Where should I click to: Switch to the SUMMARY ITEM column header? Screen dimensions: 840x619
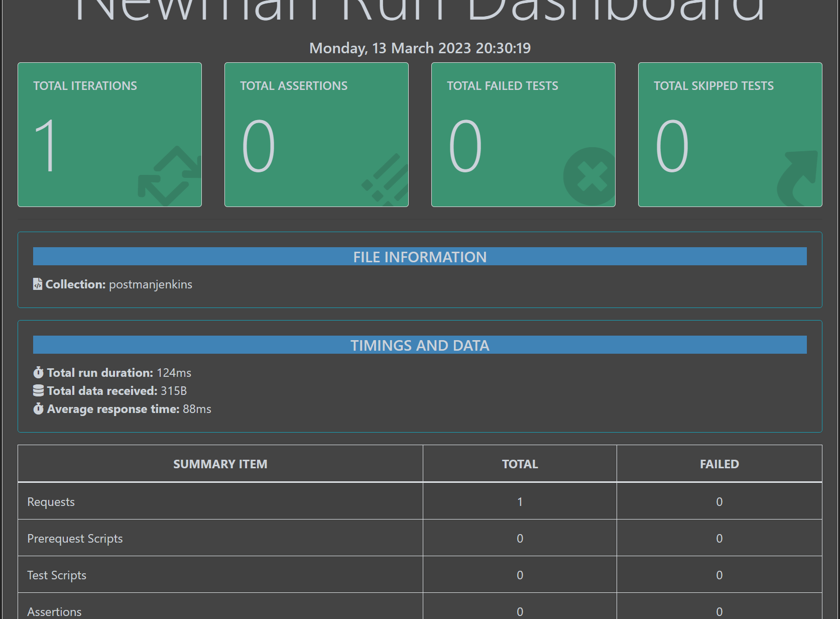pyautogui.click(x=220, y=464)
